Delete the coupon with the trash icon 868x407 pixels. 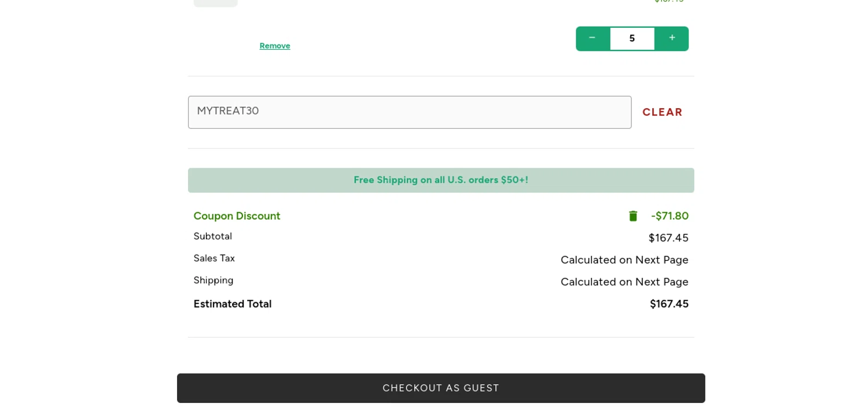(633, 216)
